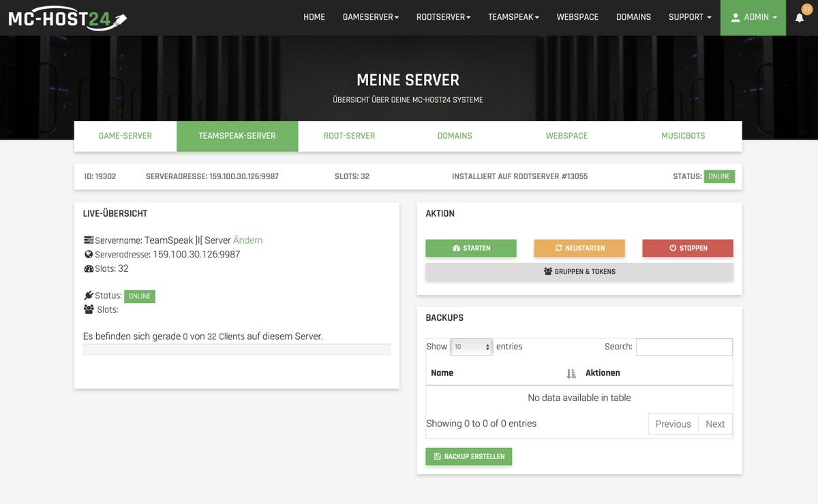Restart the server with Neustarten button
This screenshot has height=504, width=818.
pyautogui.click(x=579, y=248)
